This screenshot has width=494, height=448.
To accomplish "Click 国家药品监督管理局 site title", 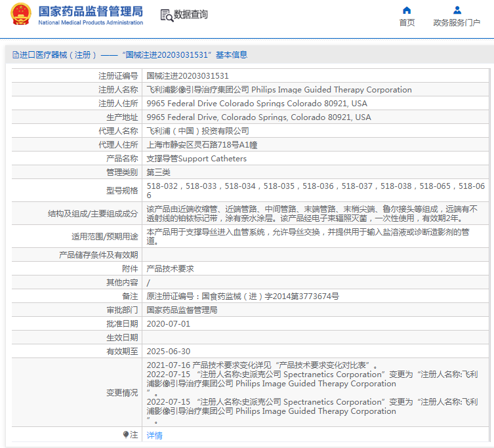I will [x=91, y=11].
